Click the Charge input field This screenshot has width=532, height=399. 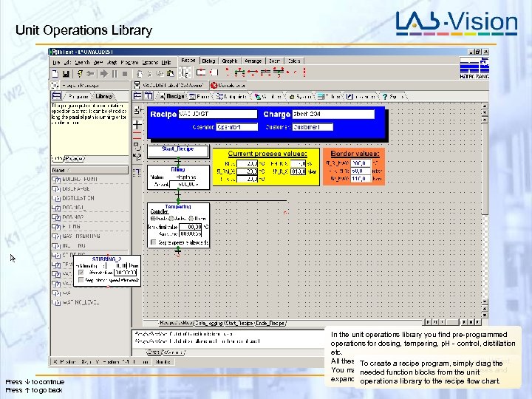[333, 114]
